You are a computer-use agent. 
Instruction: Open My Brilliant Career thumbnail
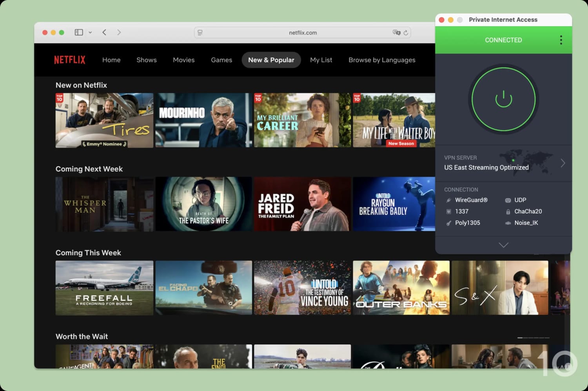click(302, 120)
